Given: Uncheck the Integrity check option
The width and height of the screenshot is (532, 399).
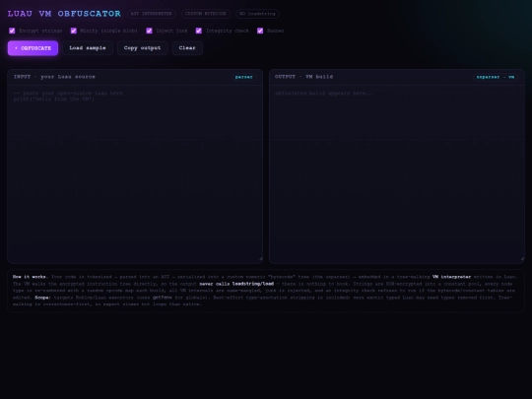Looking at the screenshot, I should coord(199,31).
